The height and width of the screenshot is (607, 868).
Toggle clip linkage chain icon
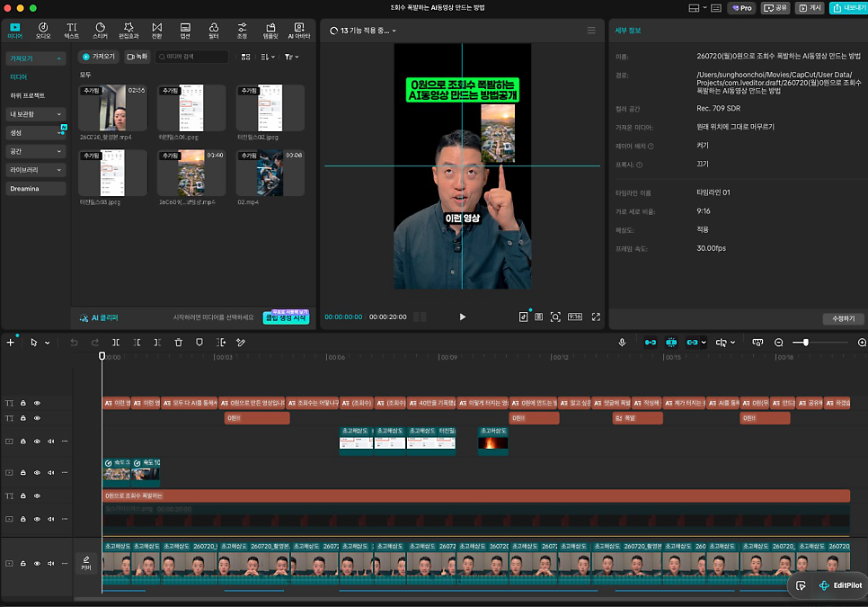692,343
